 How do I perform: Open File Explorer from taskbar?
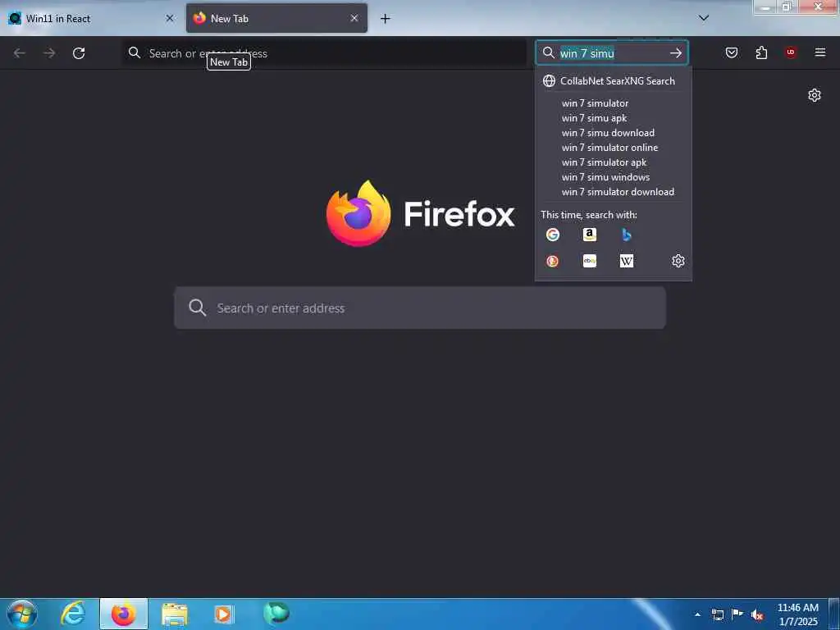click(x=175, y=614)
